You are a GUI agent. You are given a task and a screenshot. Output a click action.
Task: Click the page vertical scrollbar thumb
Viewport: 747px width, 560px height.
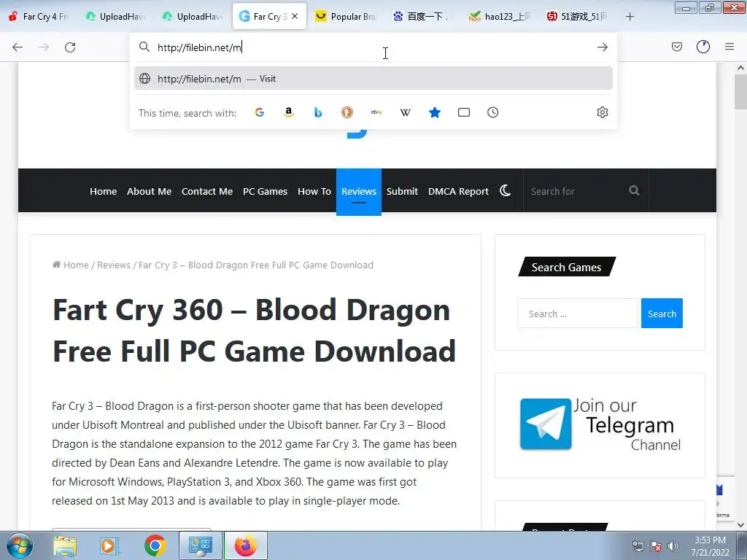tap(740, 92)
